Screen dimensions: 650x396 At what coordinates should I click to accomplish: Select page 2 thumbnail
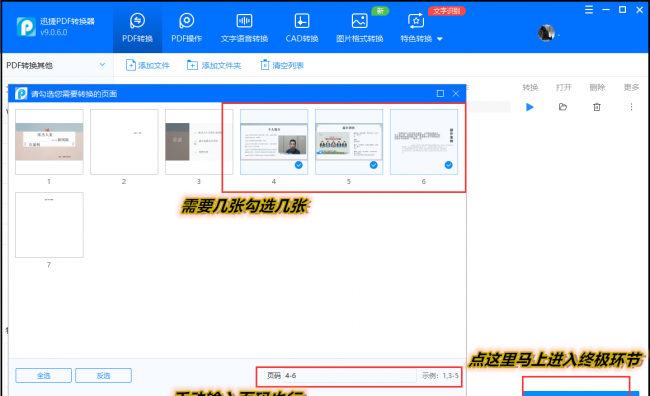(x=124, y=142)
